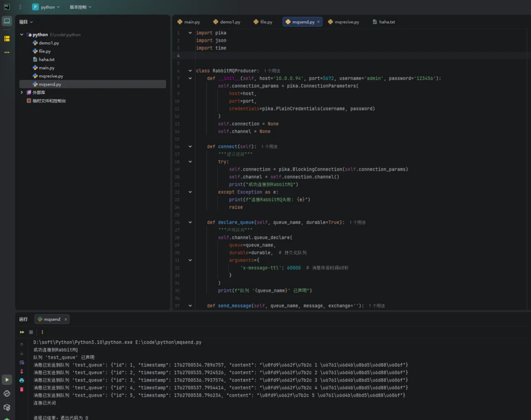Screen dimensions: 531x420
Task: Open demo1.py in the project tree
Action: [49, 43]
